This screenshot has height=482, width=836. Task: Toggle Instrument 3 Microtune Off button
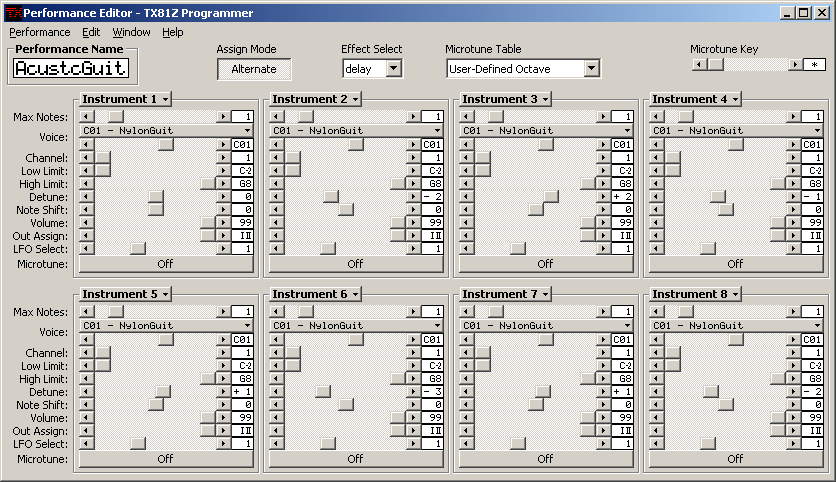[546, 264]
